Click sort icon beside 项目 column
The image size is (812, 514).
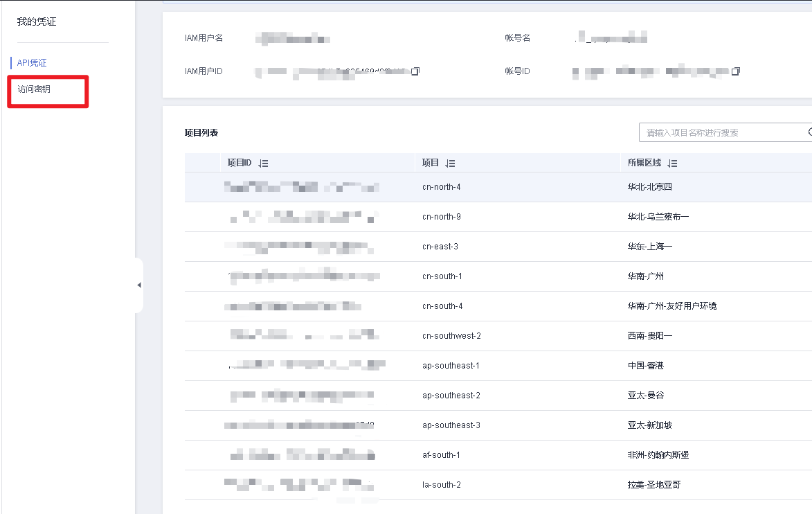[450, 163]
